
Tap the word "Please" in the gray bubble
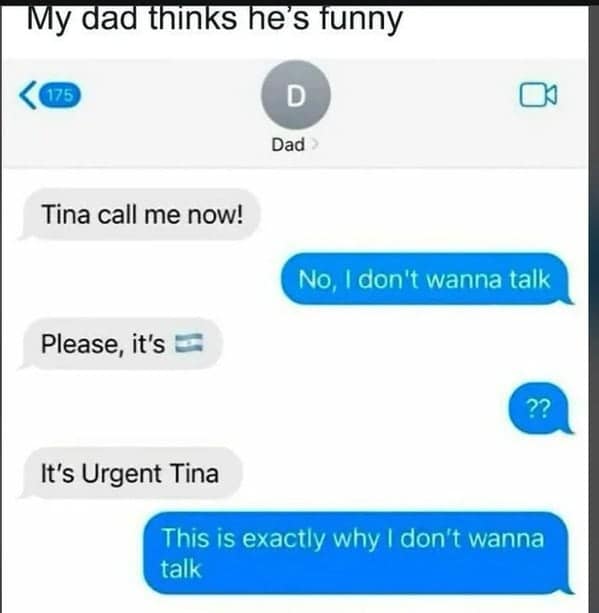point(81,344)
